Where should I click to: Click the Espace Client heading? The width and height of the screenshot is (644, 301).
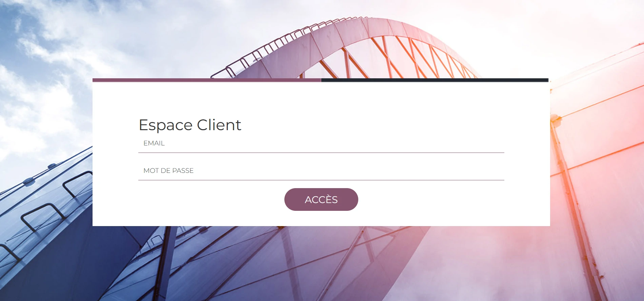[190, 125]
